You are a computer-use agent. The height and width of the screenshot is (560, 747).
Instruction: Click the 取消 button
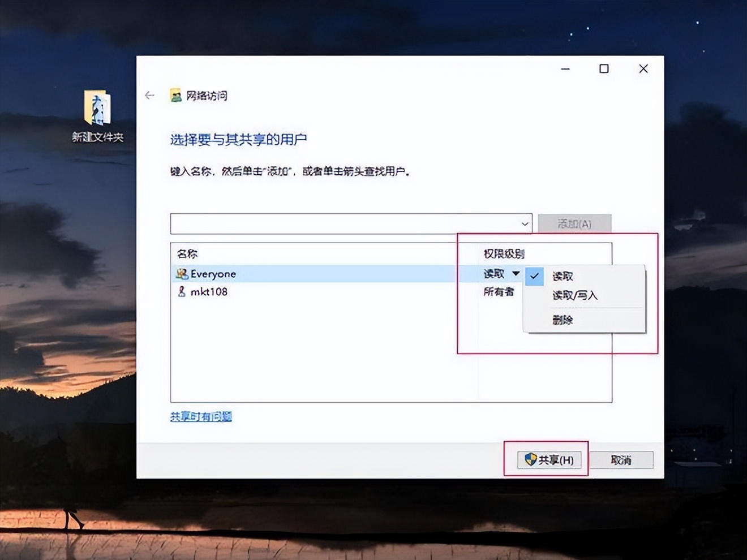click(621, 460)
